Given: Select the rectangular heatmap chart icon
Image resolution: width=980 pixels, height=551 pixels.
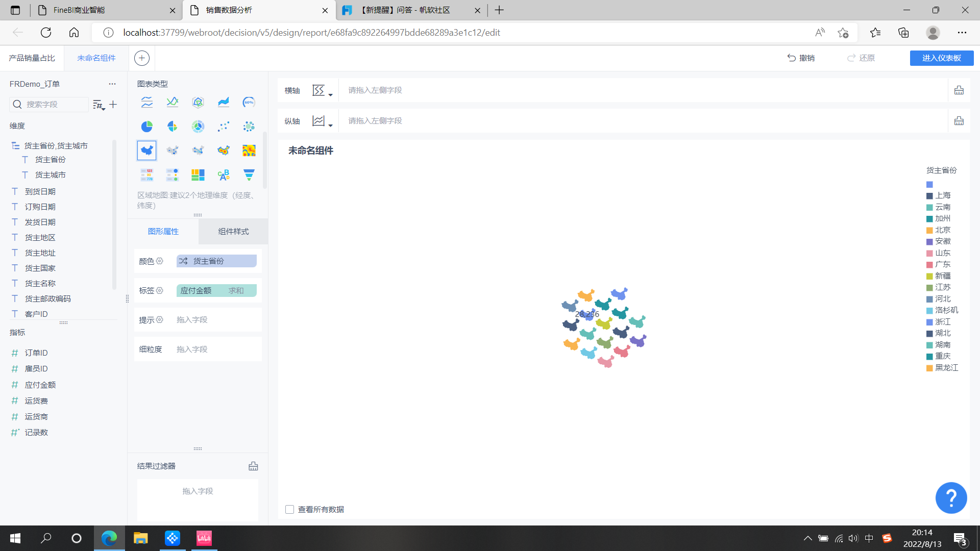Looking at the screenshot, I should [x=249, y=151].
